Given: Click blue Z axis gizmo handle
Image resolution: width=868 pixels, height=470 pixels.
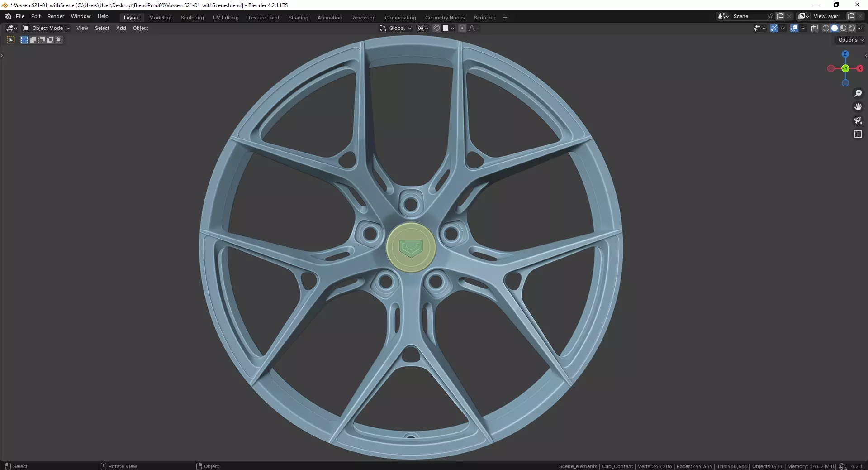Looking at the screenshot, I should click(845, 54).
